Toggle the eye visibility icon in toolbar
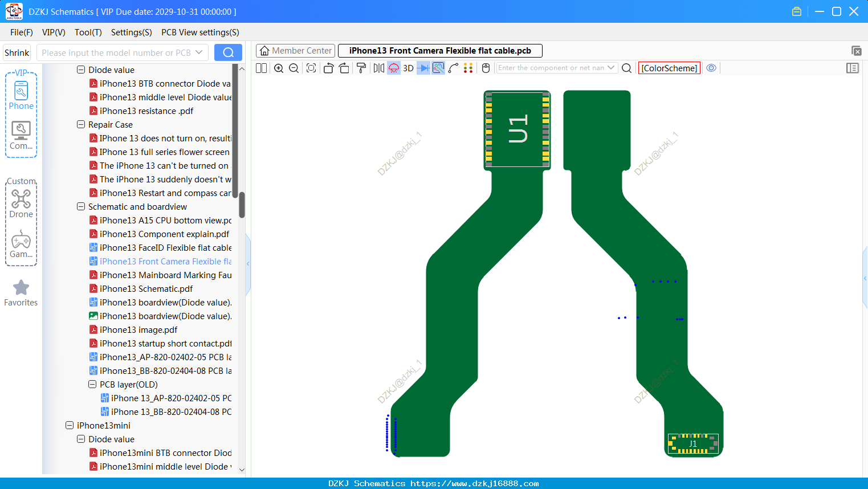Viewport: 868px width, 489px height. coord(711,68)
